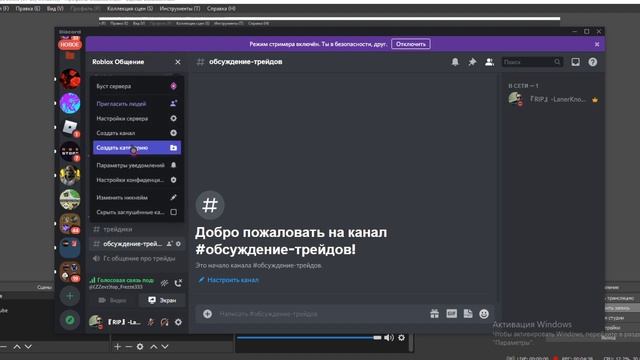Disconnect from voice with the phone icon
640x360 pixels.
coord(178,283)
